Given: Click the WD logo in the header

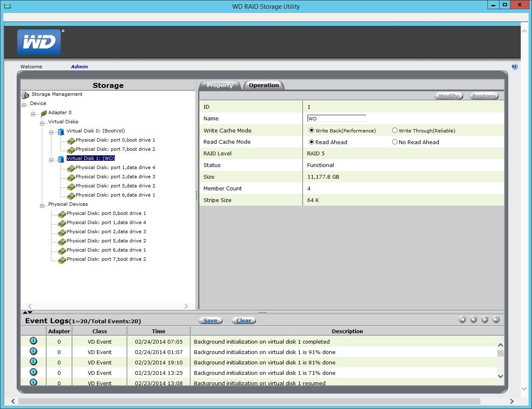Looking at the screenshot, I should [x=39, y=42].
